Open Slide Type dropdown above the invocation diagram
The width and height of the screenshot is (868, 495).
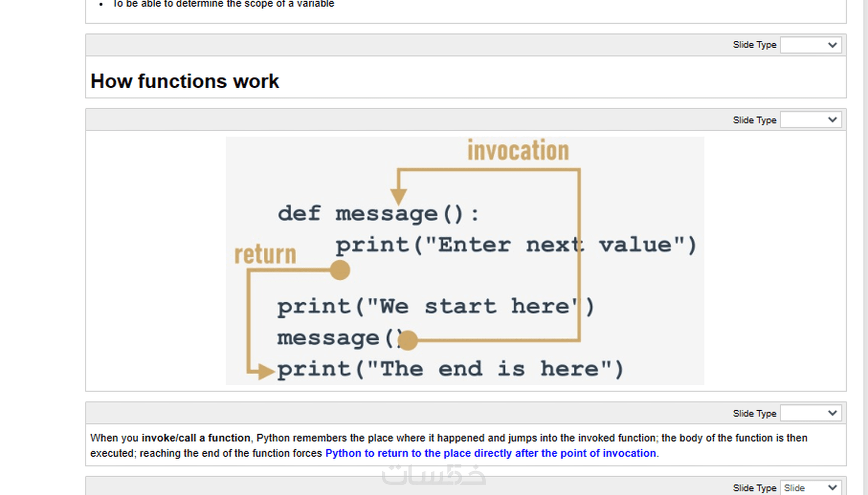810,120
